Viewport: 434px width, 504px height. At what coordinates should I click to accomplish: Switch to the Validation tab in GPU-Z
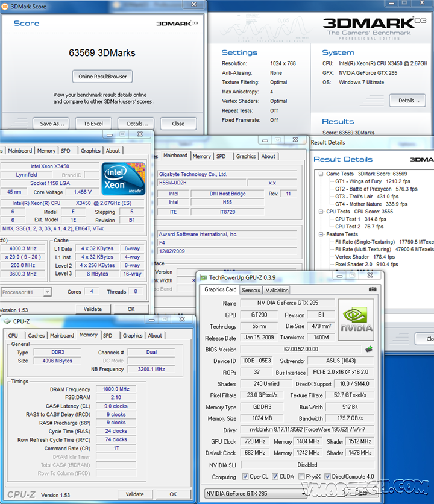[277, 290]
